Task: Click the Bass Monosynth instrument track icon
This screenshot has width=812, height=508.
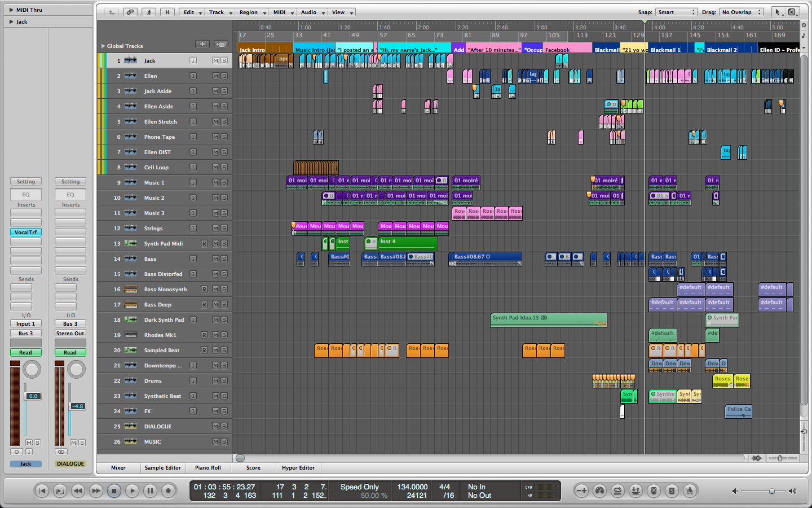Action: click(130, 289)
